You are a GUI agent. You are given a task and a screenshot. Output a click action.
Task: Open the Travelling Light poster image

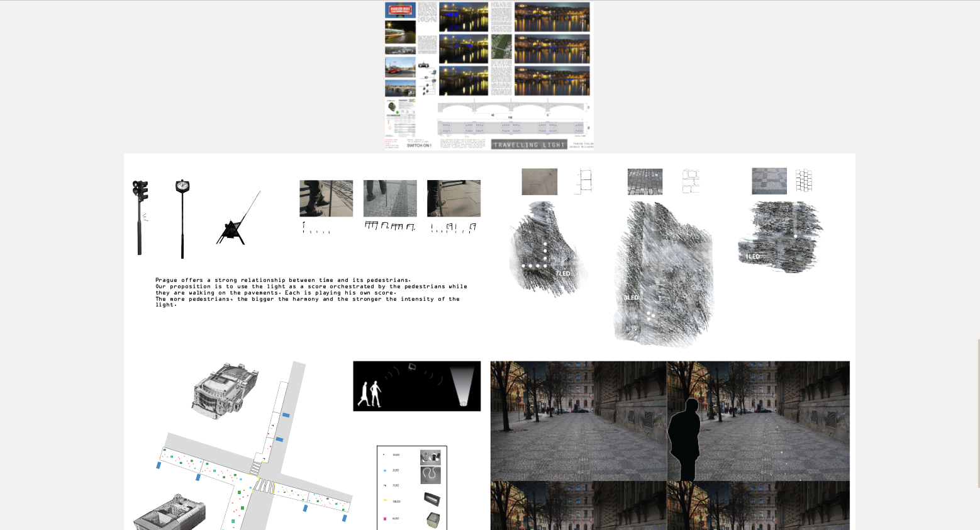coord(489,76)
